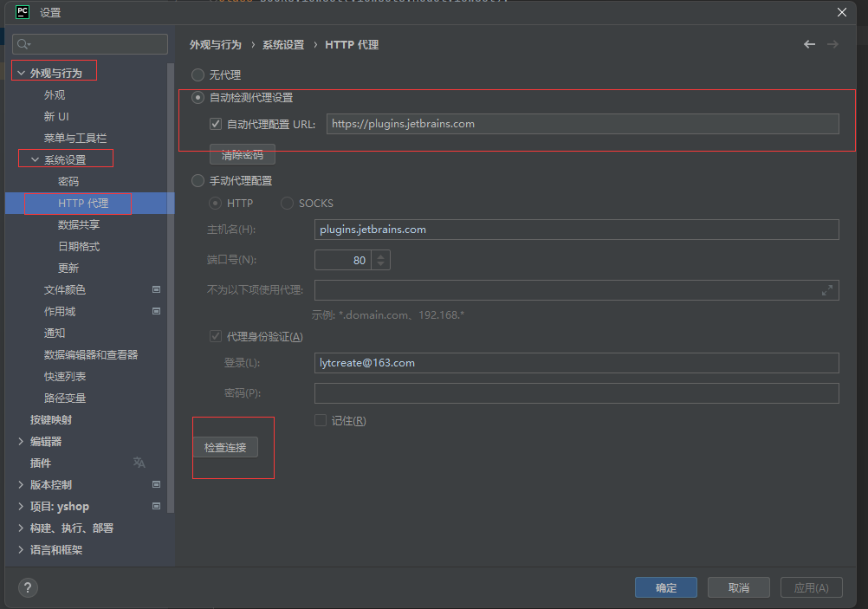Screen dimensions: 868x609
Task: Open the 数据编辑器和查看器 settings page
Action: click(x=91, y=354)
